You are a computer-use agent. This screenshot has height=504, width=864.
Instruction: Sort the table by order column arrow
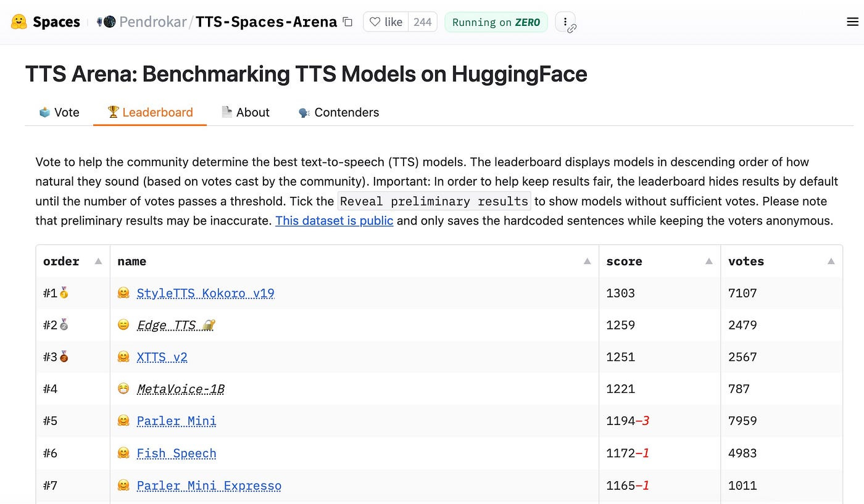click(x=98, y=262)
